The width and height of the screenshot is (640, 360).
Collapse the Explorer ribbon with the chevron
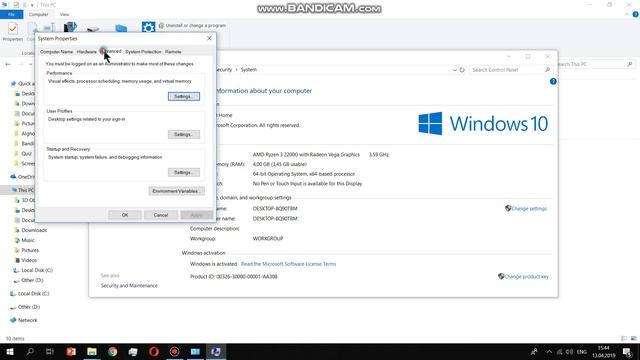pos(627,14)
